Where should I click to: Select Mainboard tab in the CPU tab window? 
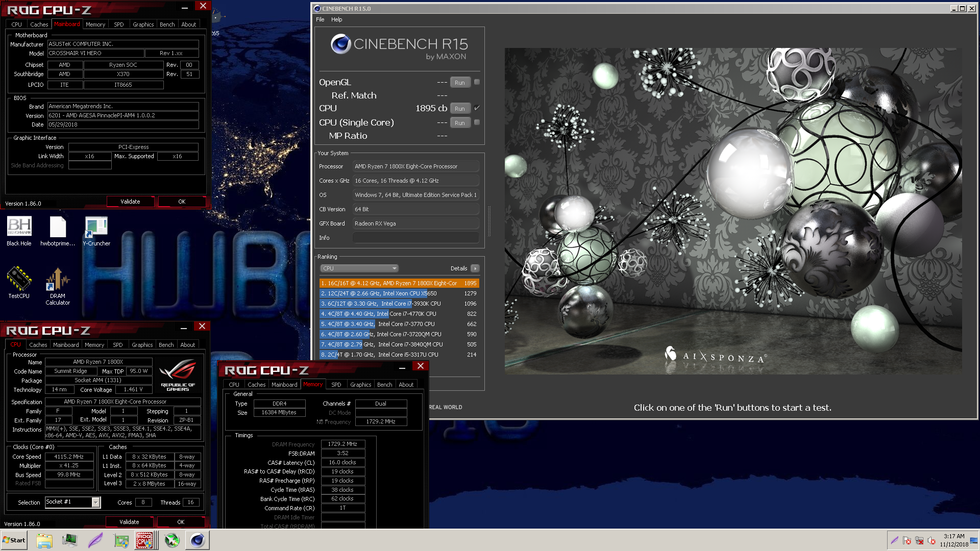click(66, 345)
